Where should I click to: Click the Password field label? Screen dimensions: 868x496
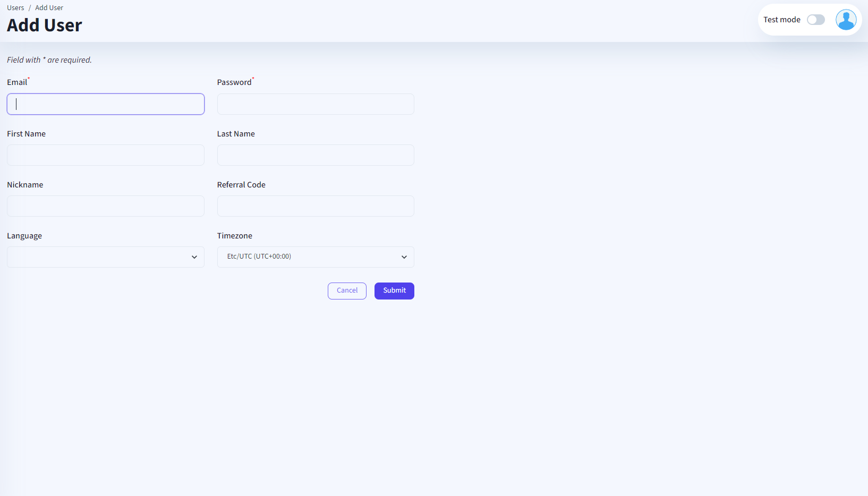point(234,82)
